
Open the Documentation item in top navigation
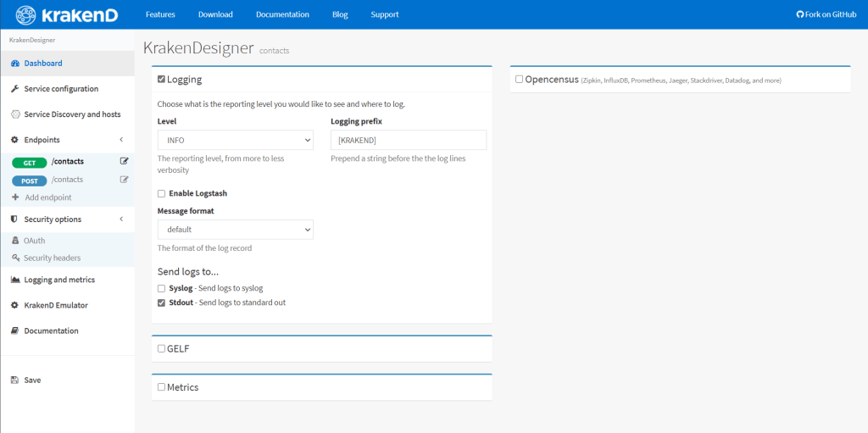(x=282, y=14)
